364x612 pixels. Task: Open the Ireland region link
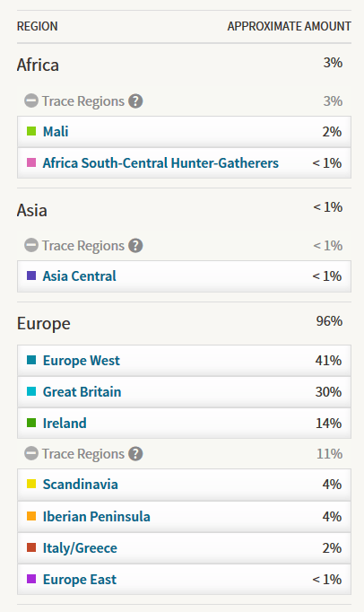click(65, 423)
